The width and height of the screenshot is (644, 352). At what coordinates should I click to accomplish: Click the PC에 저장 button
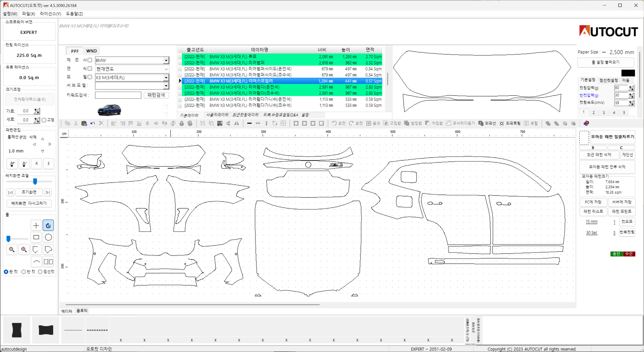[593, 202]
